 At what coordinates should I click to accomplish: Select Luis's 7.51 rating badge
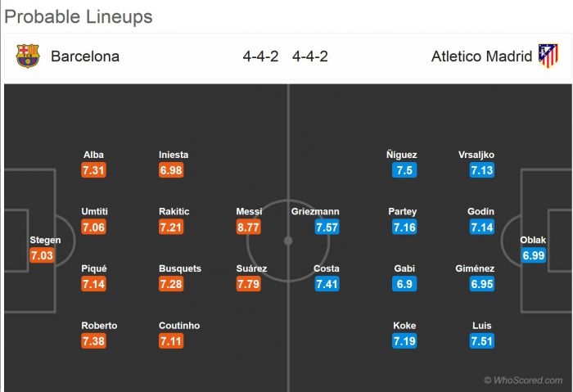[x=481, y=341]
